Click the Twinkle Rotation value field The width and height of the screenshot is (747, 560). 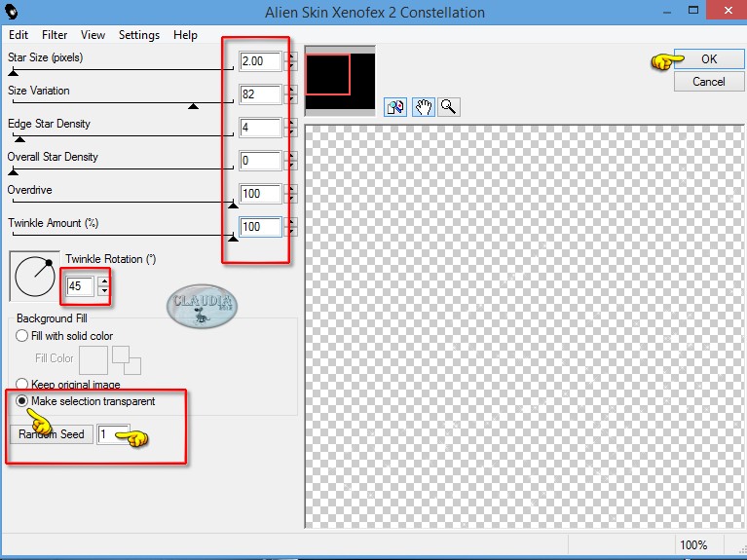coord(80,286)
